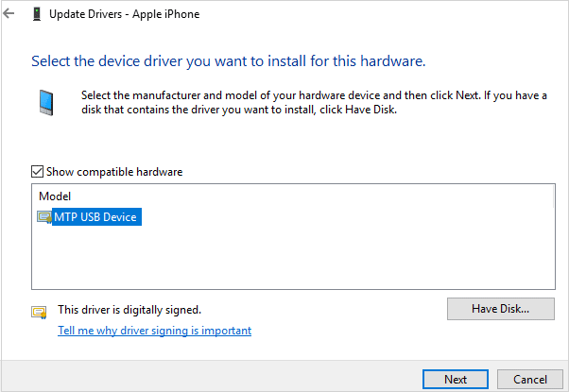The image size is (569, 392).
Task: Open driver signing importance link
Action: point(155,331)
